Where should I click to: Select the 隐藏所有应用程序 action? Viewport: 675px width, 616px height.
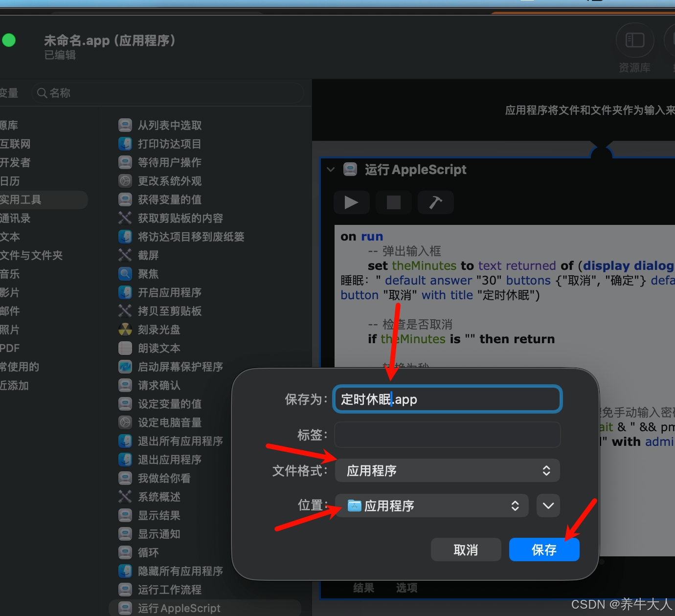tap(171, 572)
